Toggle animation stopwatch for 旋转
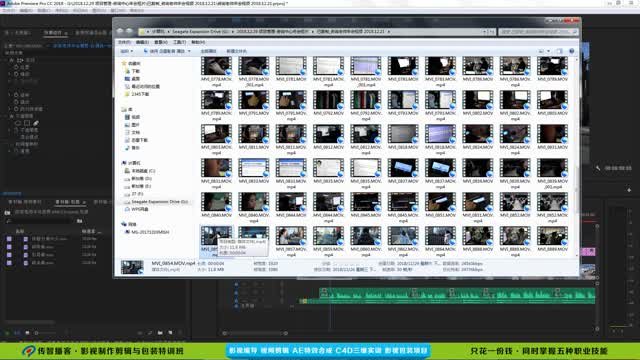This screenshot has height=360, width=640. click(17, 95)
